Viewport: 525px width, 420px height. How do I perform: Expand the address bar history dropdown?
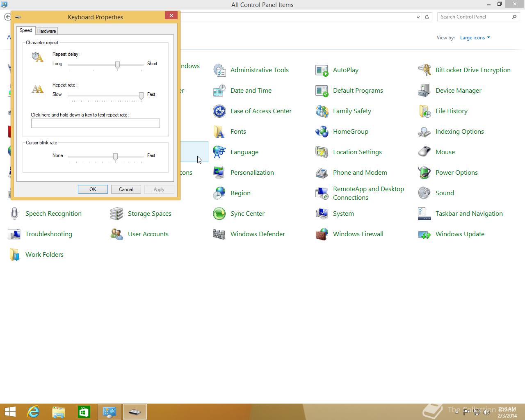pos(418,17)
